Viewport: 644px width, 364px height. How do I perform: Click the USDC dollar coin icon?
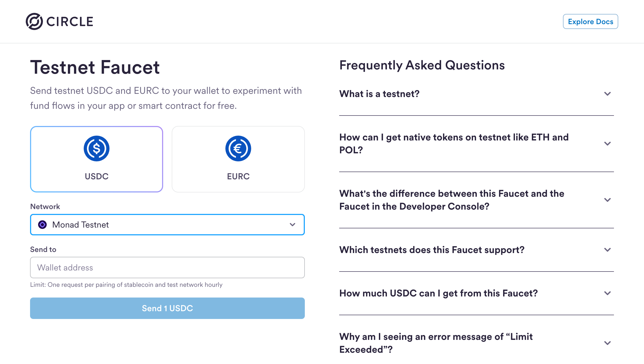coord(96,148)
